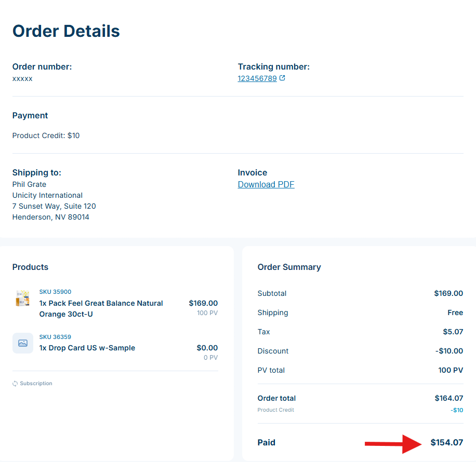
Task: Click the Order Details page heading
Action: coord(66,31)
